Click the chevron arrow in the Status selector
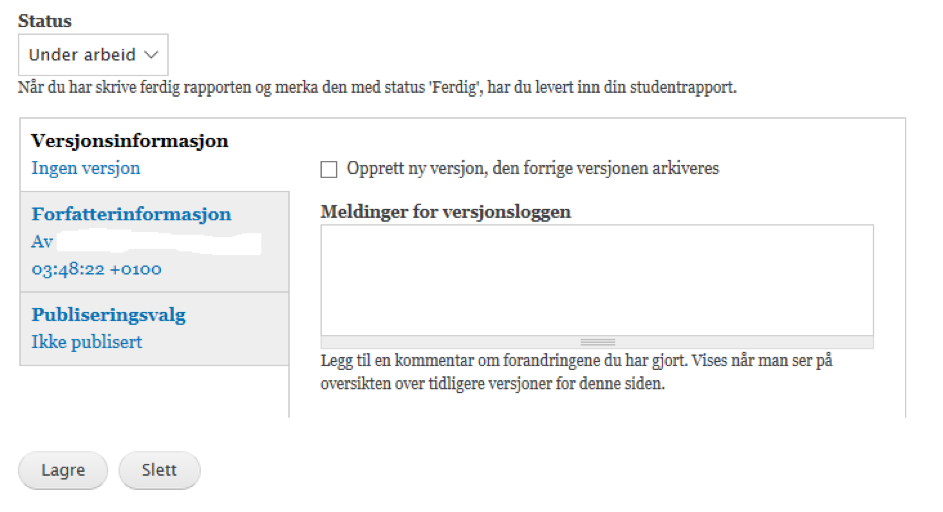The width and height of the screenshot is (943, 512). pyautogui.click(x=152, y=54)
